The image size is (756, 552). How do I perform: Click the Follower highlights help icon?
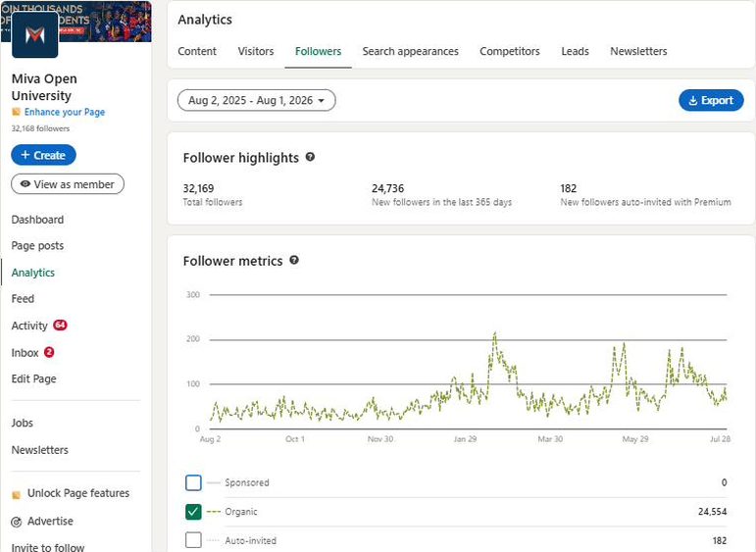(x=310, y=157)
